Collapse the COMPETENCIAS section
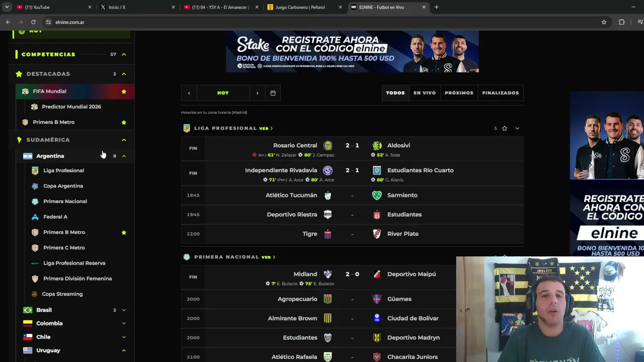Image resolution: width=644 pixels, height=362 pixels. [x=124, y=54]
